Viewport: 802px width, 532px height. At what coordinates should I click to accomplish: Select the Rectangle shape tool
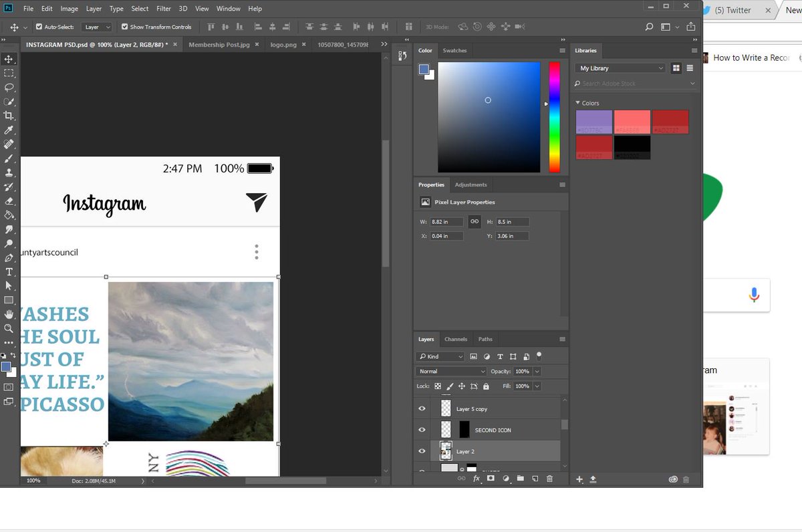point(9,300)
